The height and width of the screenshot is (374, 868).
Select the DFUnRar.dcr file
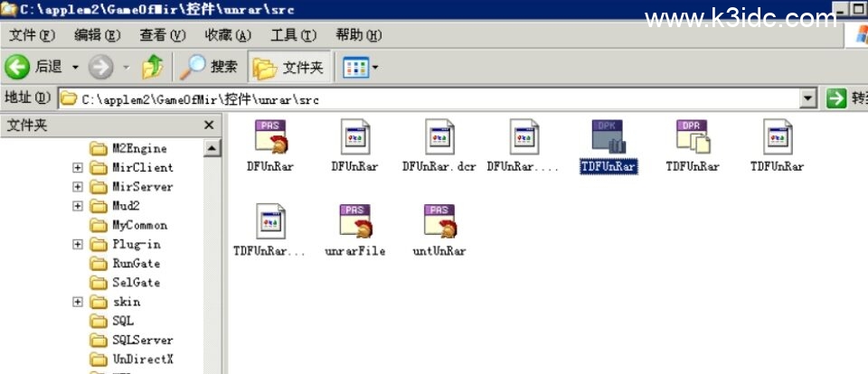(x=439, y=146)
